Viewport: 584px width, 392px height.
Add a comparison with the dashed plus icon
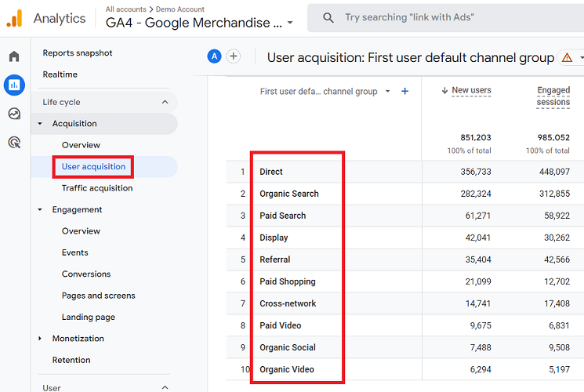(234, 56)
